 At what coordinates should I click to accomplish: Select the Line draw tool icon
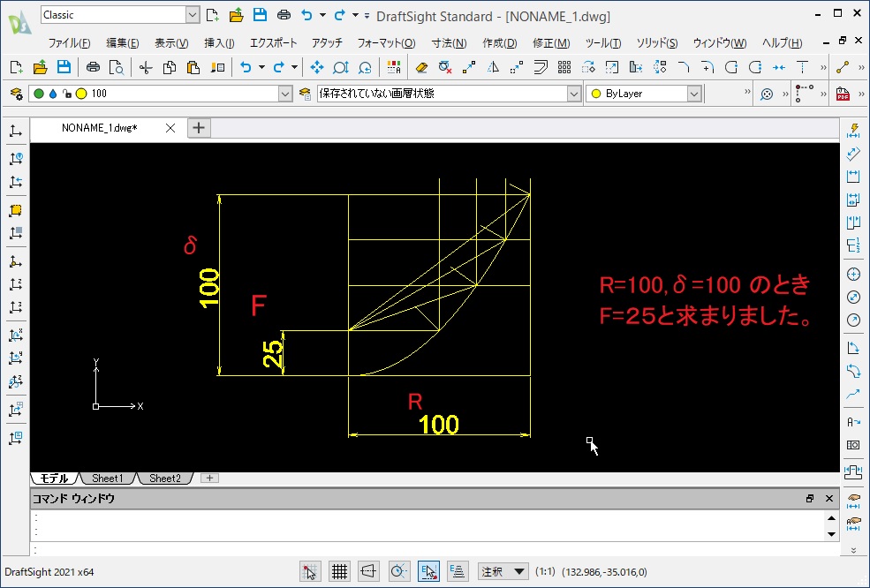(x=843, y=68)
